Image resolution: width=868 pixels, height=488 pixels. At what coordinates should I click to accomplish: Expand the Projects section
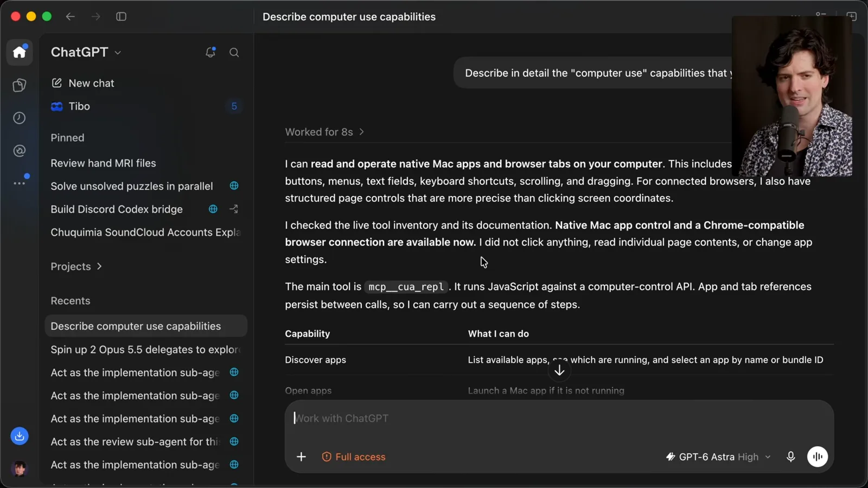76,266
